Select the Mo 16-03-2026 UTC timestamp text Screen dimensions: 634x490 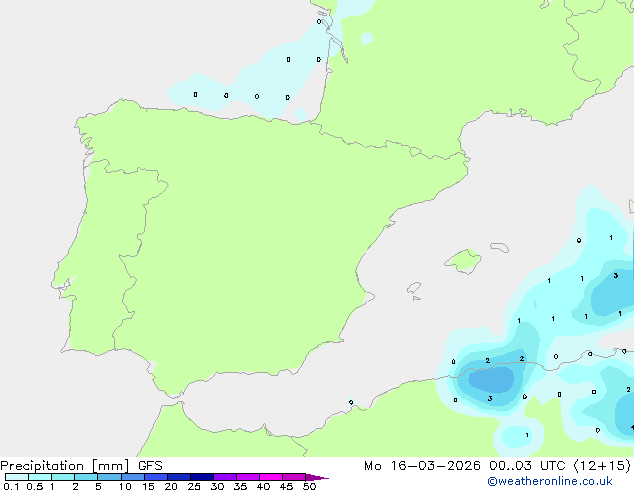tap(497, 466)
